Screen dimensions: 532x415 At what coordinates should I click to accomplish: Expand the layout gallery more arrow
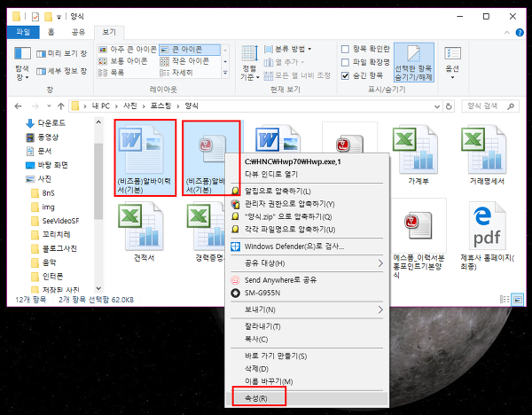point(225,73)
